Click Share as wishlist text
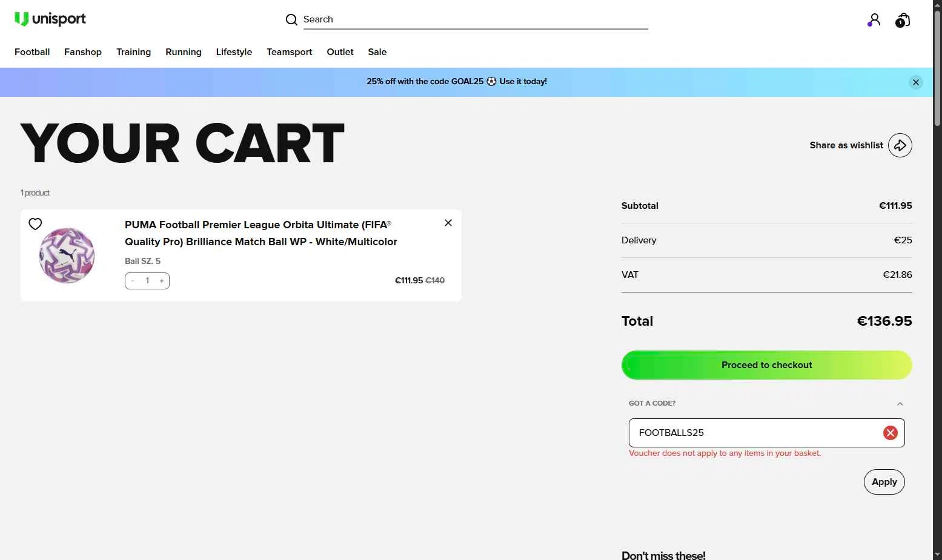This screenshot has height=560, width=942. pyautogui.click(x=846, y=145)
